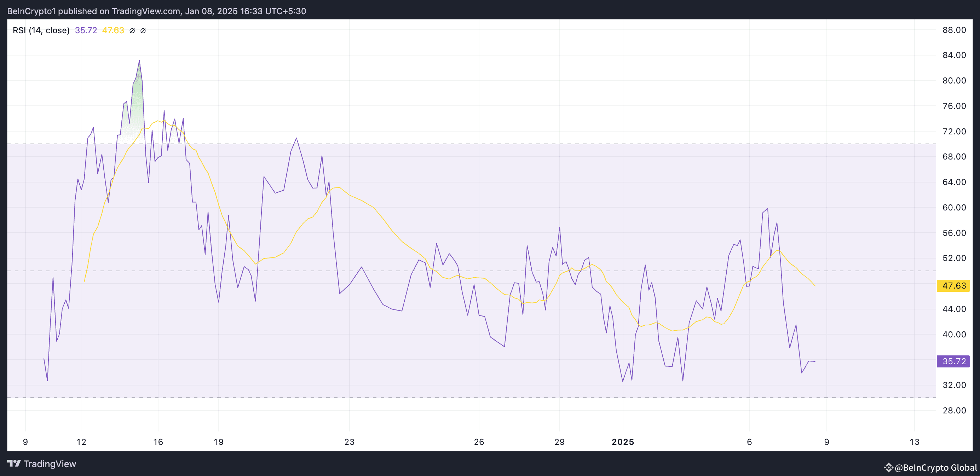Click the 28.00 axis label

click(954, 411)
